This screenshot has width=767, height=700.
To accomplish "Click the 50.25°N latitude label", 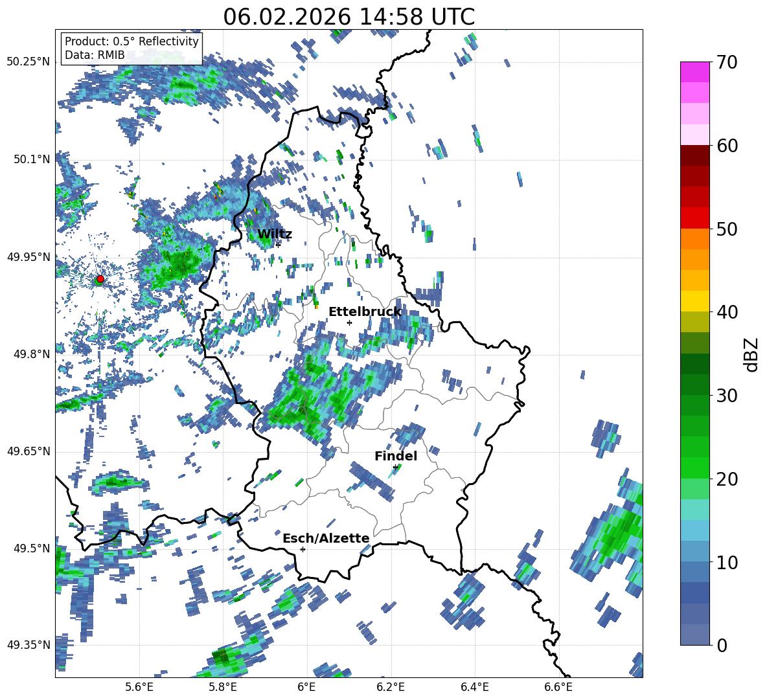I will 29,62.
